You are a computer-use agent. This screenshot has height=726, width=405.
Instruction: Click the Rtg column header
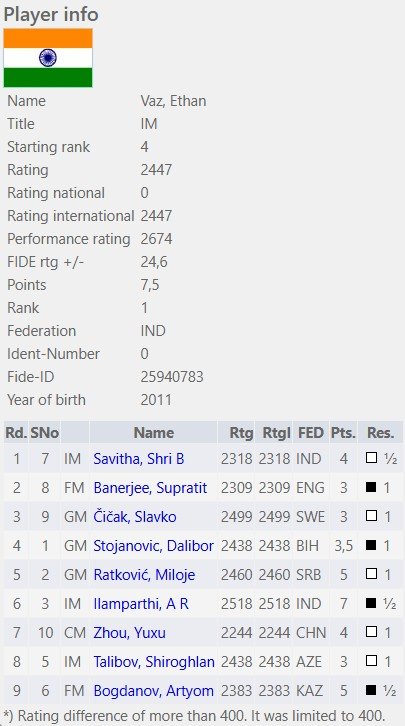242,433
